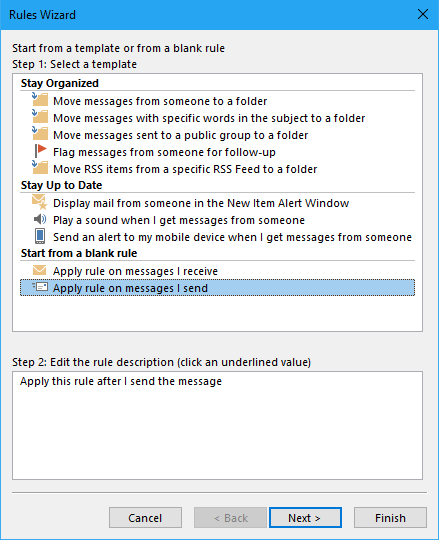Click the Finish button
The width and height of the screenshot is (439, 540).
(390, 517)
